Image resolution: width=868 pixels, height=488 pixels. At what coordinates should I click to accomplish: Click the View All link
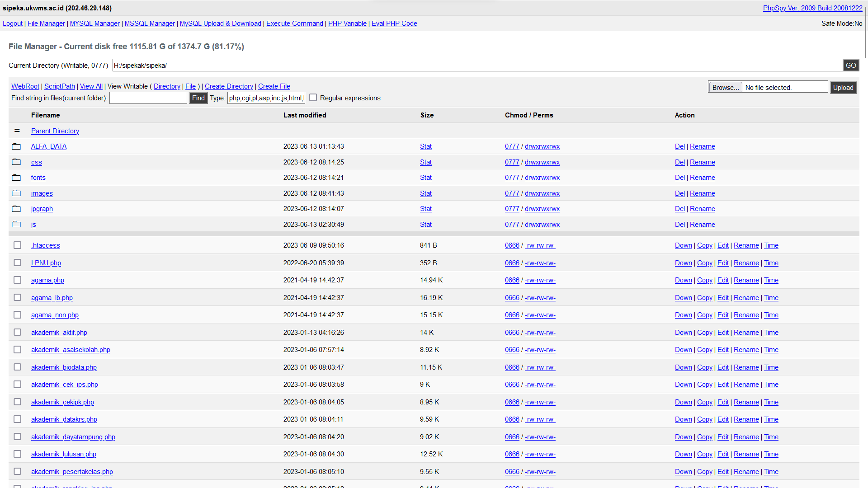91,86
